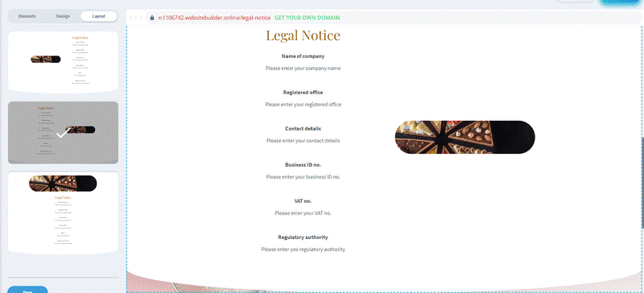This screenshot has width=644, height=293.
Task: Edit "Please enter your contact details" text
Action: click(x=303, y=141)
